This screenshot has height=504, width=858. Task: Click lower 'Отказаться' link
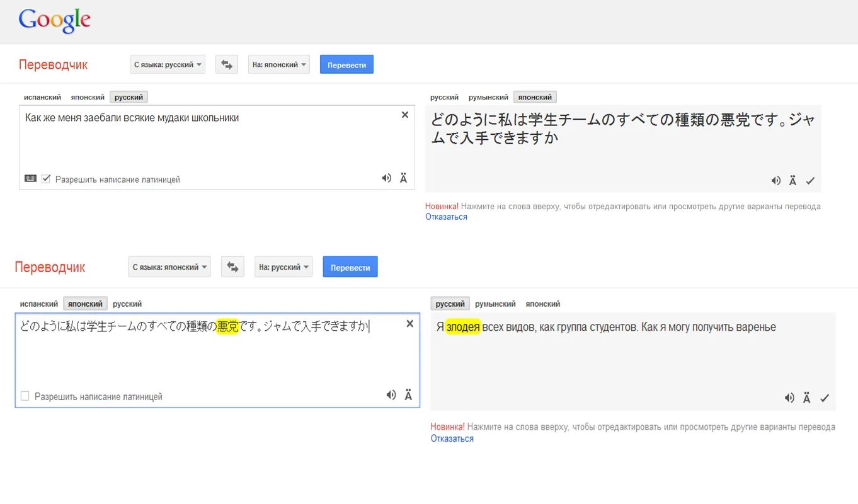[x=452, y=438]
